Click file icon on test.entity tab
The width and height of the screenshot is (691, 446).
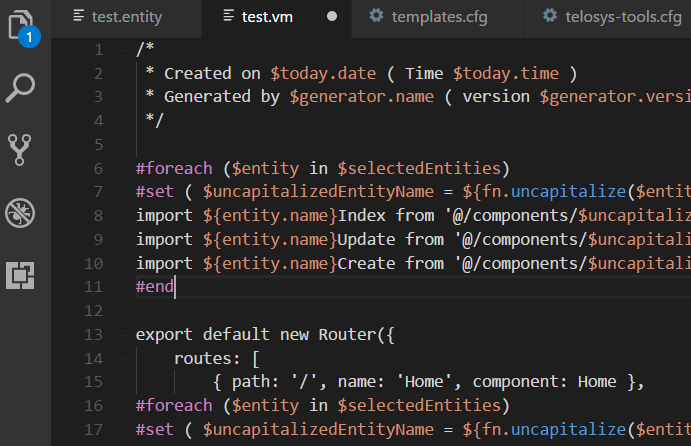(78, 16)
